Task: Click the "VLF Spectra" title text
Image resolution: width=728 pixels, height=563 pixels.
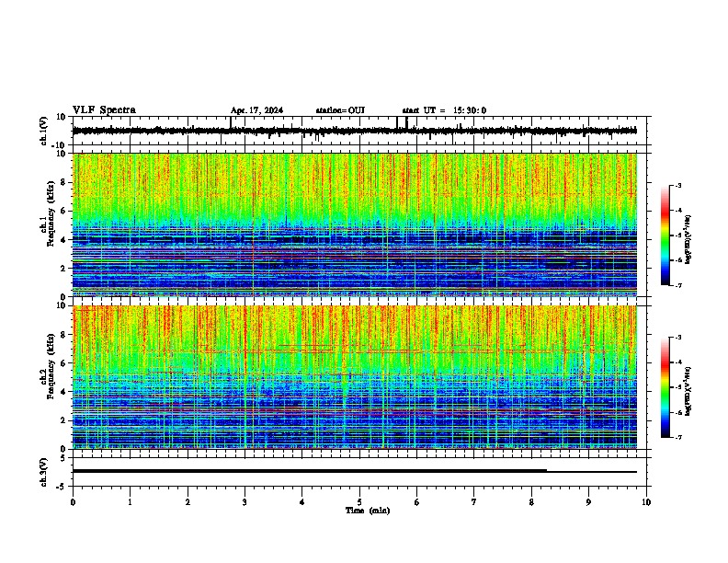Action: [104, 109]
